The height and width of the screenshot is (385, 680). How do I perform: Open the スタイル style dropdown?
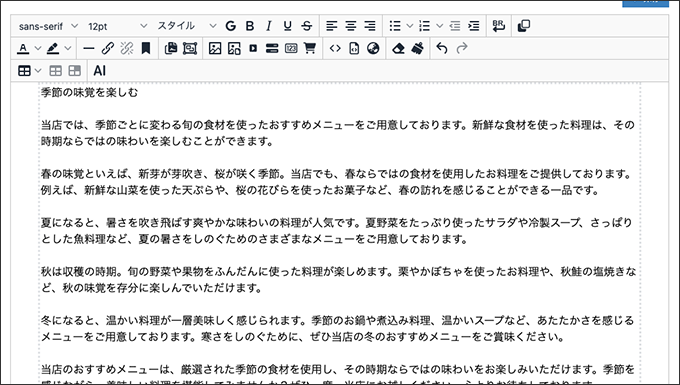(186, 26)
